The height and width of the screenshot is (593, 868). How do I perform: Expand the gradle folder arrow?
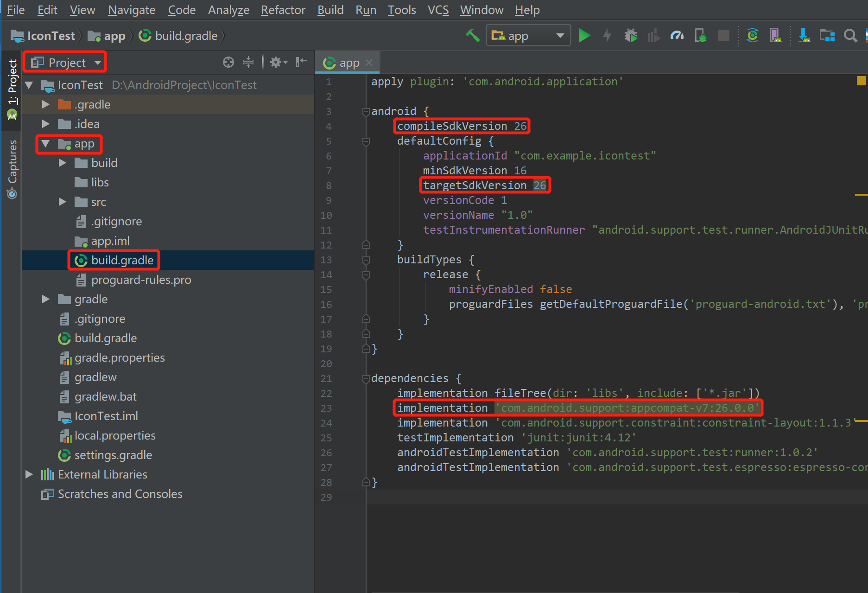[45, 299]
